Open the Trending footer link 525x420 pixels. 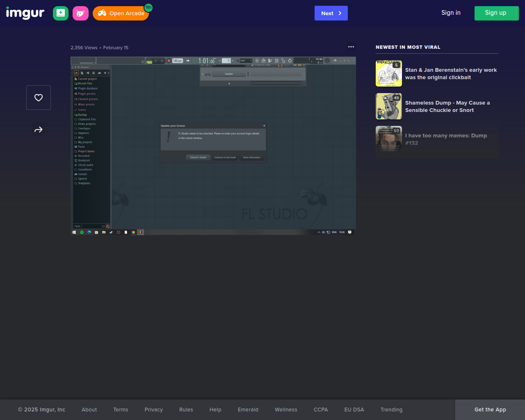point(391,410)
